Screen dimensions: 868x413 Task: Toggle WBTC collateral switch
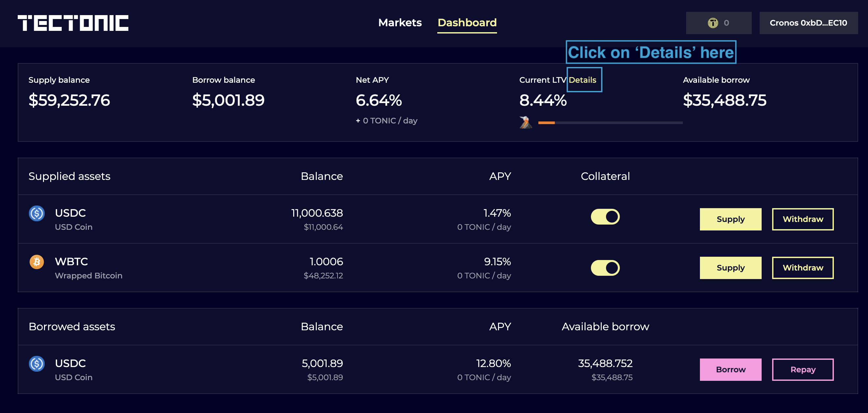(x=605, y=268)
